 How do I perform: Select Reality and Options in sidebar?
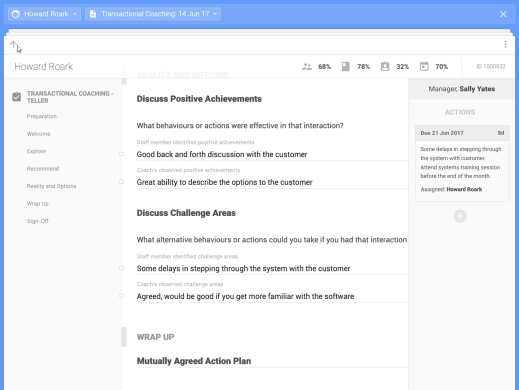(51, 186)
